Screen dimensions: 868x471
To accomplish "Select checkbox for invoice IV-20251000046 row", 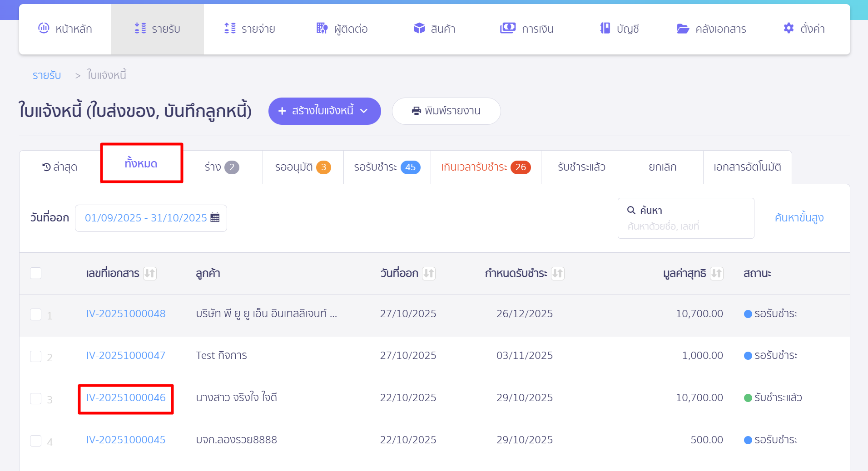I will [x=35, y=398].
